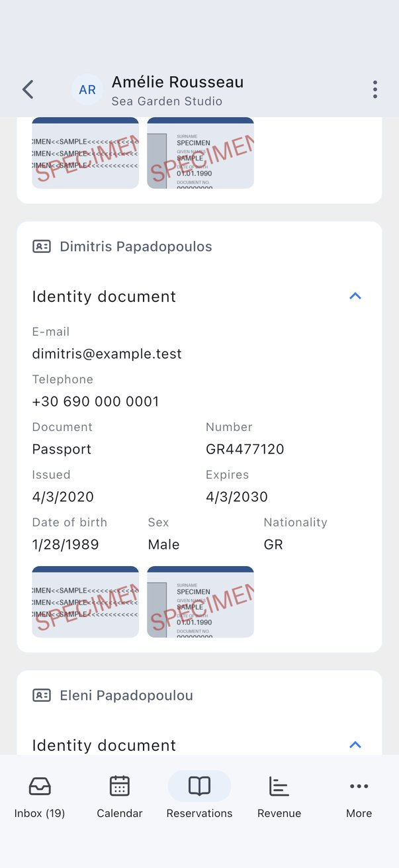Open the three-dot options menu
Image resolution: width=399 pixels, height=868 pixels.
[375, 89]
